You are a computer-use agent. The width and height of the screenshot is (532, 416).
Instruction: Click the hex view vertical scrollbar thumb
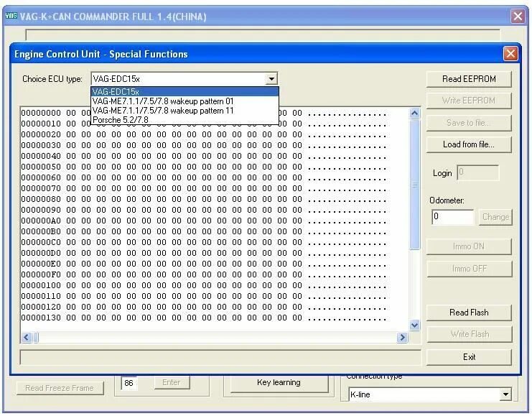(x=414, y=185)
